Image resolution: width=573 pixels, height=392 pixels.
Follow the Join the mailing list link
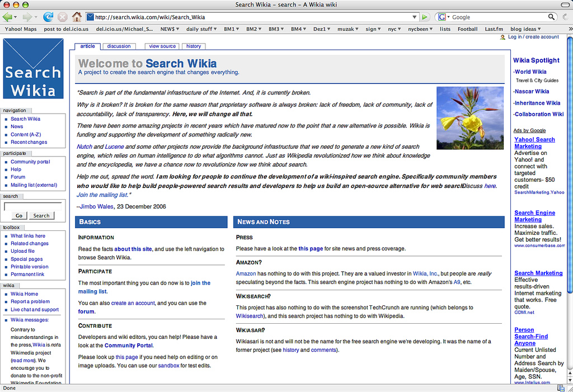coord(102,195)
